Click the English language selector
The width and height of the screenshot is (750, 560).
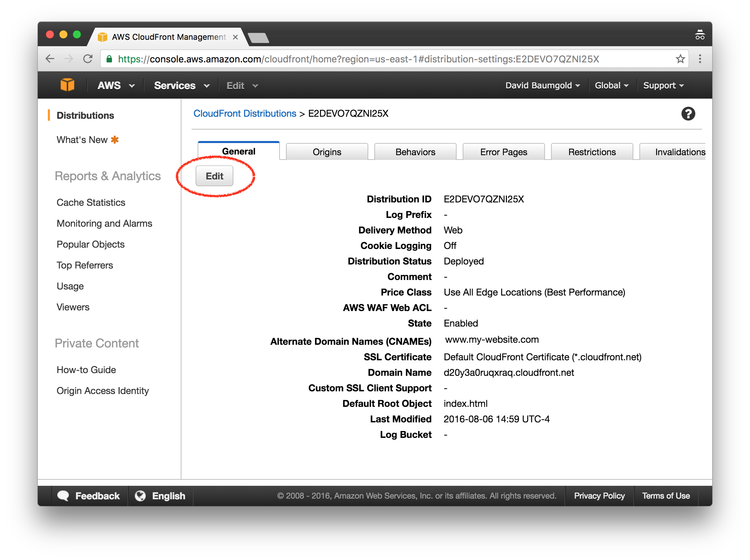click(x=160, y=496)
